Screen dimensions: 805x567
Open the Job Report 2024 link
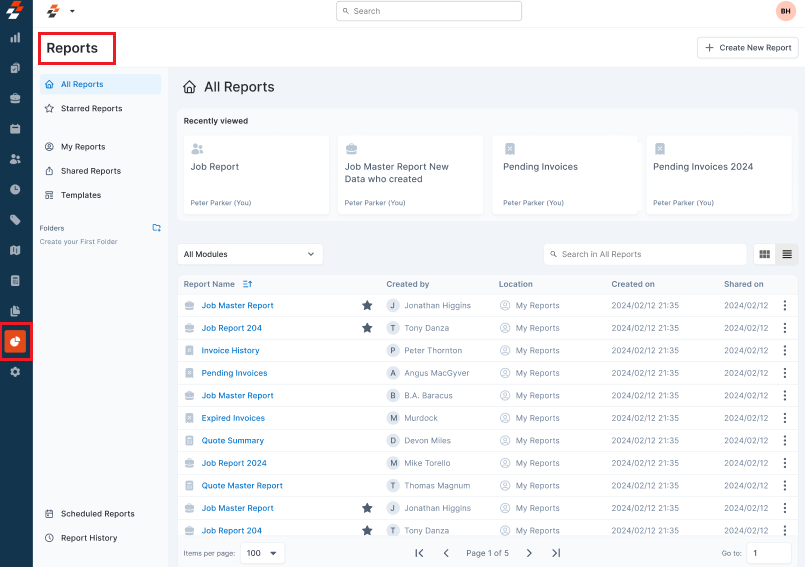coord(234,463)
